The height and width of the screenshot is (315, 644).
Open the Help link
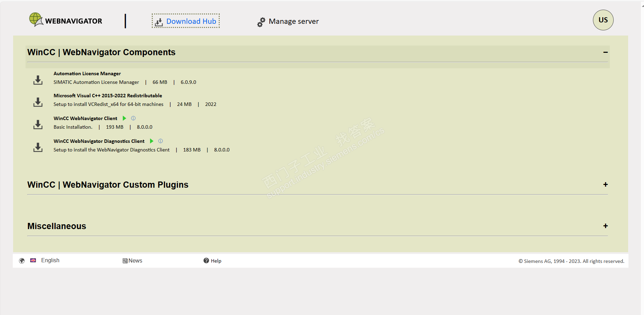pyautogui.click(x=212, y=261)
